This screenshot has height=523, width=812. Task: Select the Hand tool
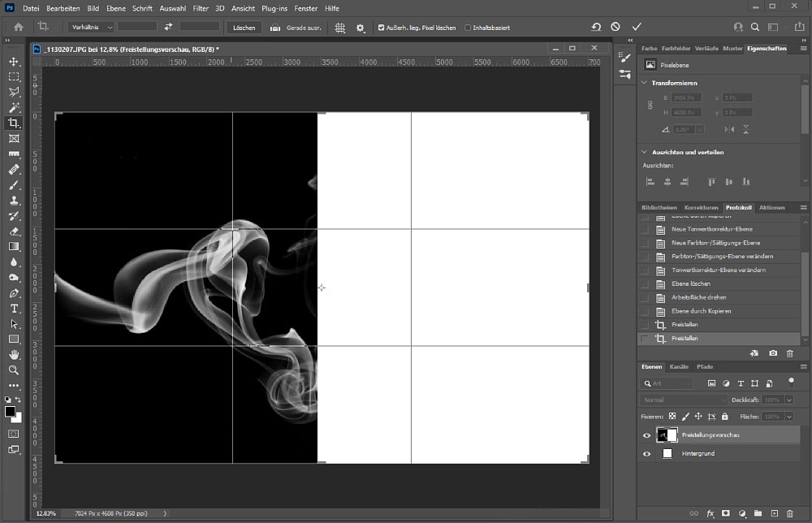(x=14, y=355)
